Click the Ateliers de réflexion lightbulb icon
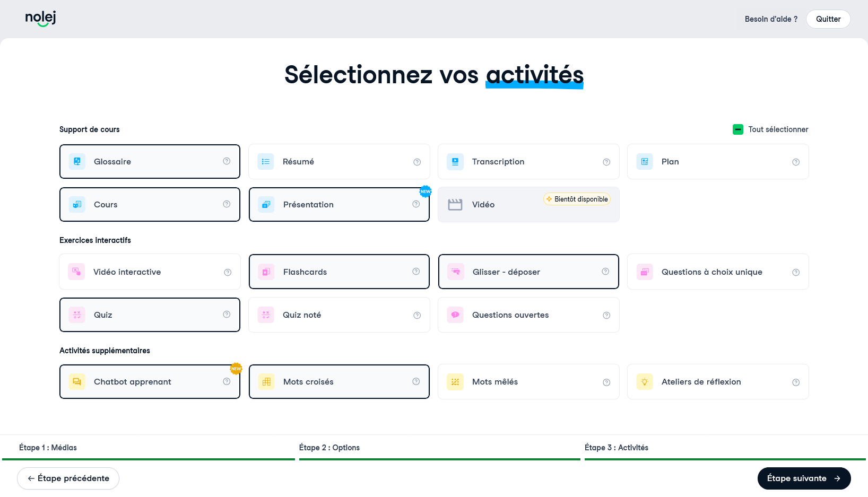 (645, 382)
